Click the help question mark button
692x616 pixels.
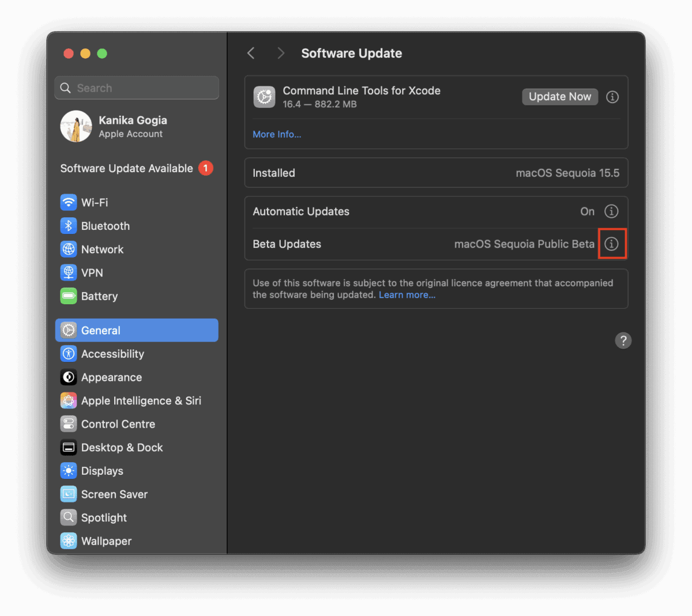623,341
